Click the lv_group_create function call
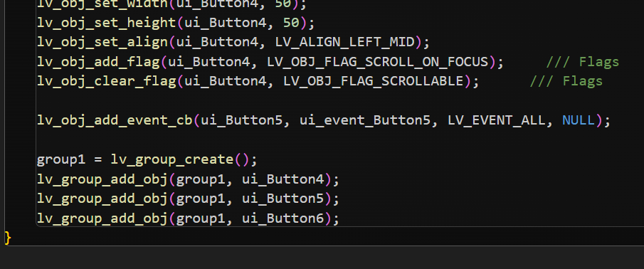644x269 pixels. (x=172, y=159)
